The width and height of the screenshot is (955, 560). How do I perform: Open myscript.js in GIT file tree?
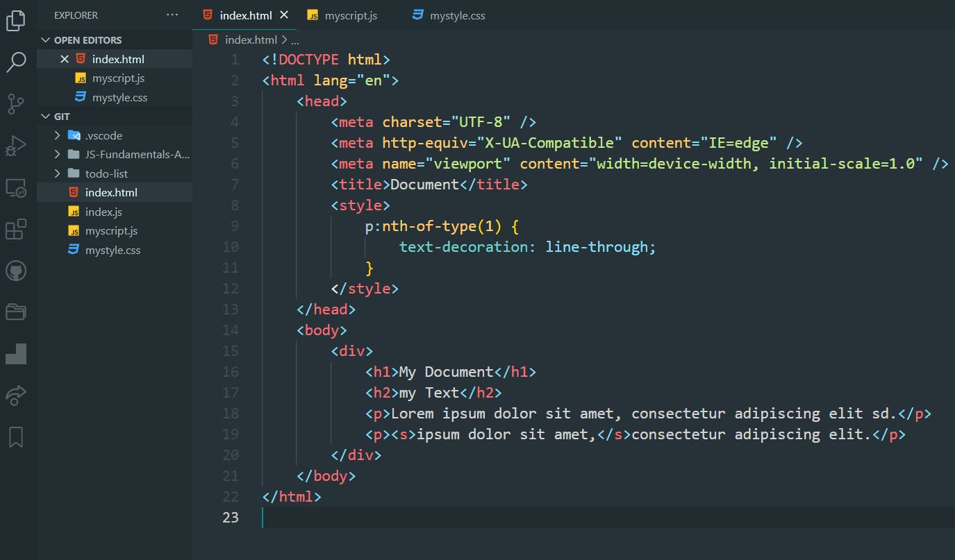click(x=115, y=230)
